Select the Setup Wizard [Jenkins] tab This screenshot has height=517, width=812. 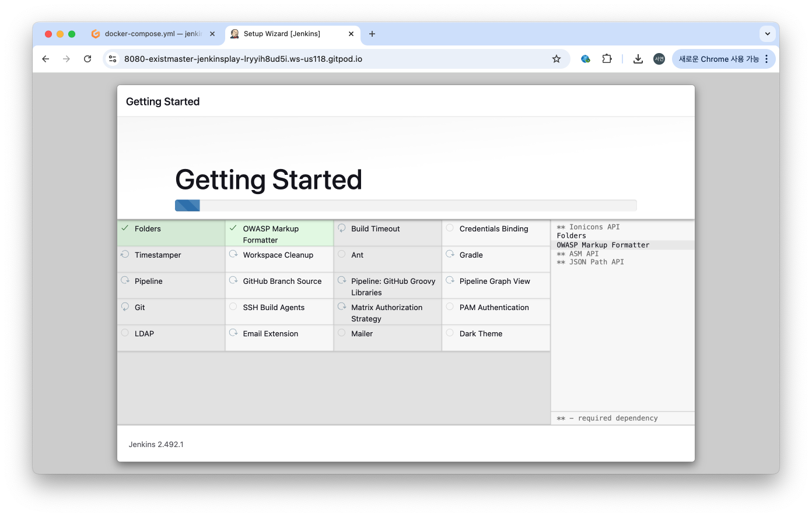[x=293, y=34]
